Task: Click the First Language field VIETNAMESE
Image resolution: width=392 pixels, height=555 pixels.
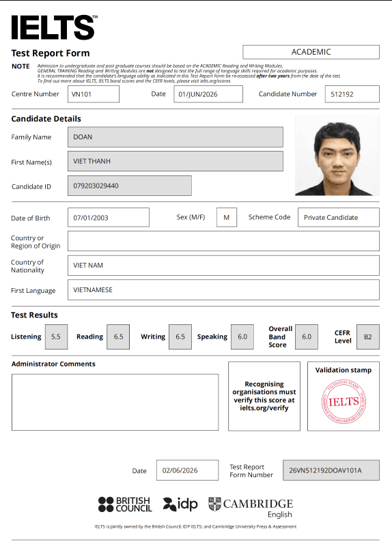Action: pos(223,290)
